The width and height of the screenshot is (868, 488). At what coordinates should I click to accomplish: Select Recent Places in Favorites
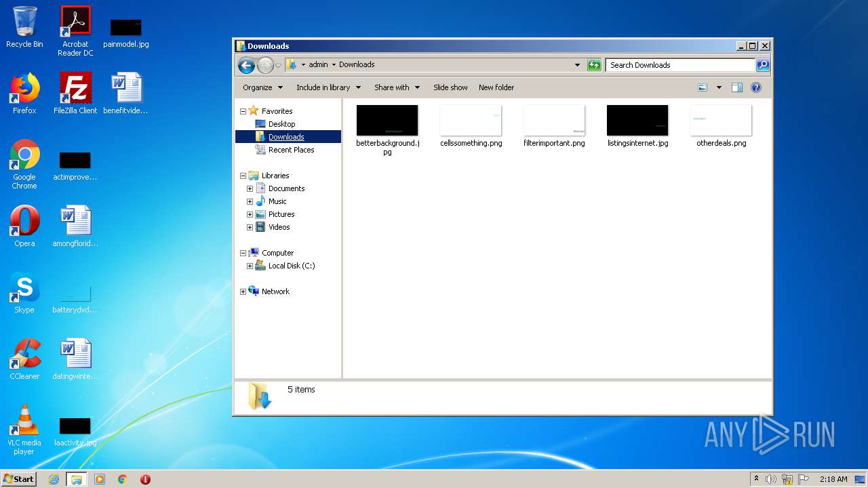click(x=291, y=150)
